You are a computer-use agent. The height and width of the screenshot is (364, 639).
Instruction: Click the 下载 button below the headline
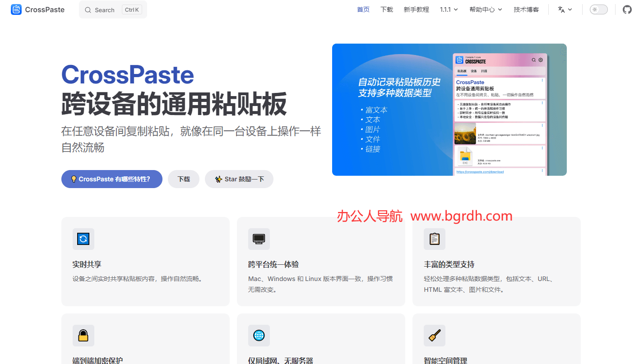click(x=184, y=179)
